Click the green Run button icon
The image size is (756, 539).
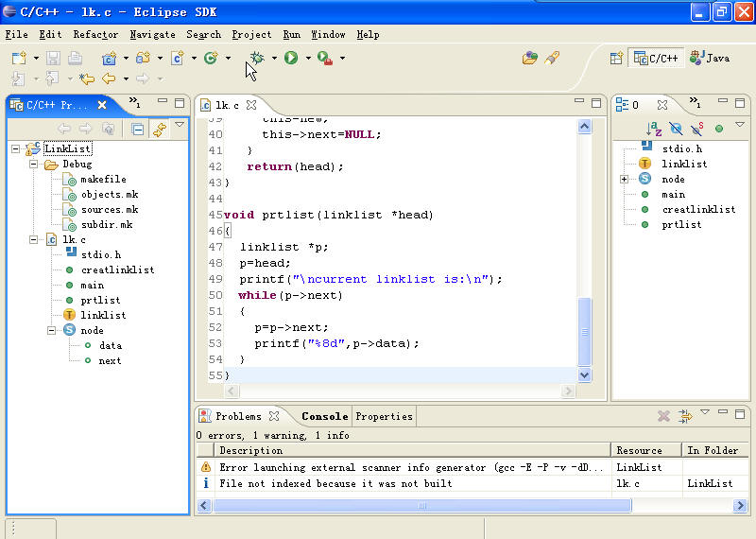291,58
